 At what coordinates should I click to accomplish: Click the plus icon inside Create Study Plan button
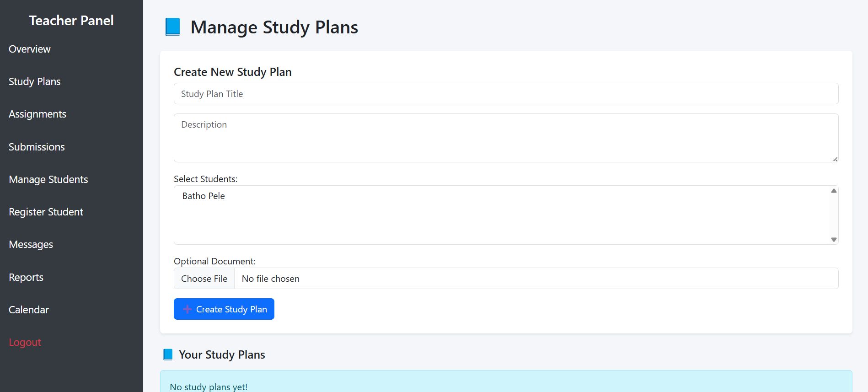[187, 309]
